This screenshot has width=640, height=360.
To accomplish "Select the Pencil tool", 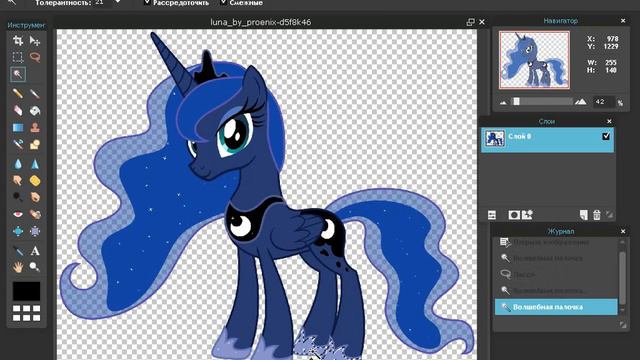I will click(18, 93).
